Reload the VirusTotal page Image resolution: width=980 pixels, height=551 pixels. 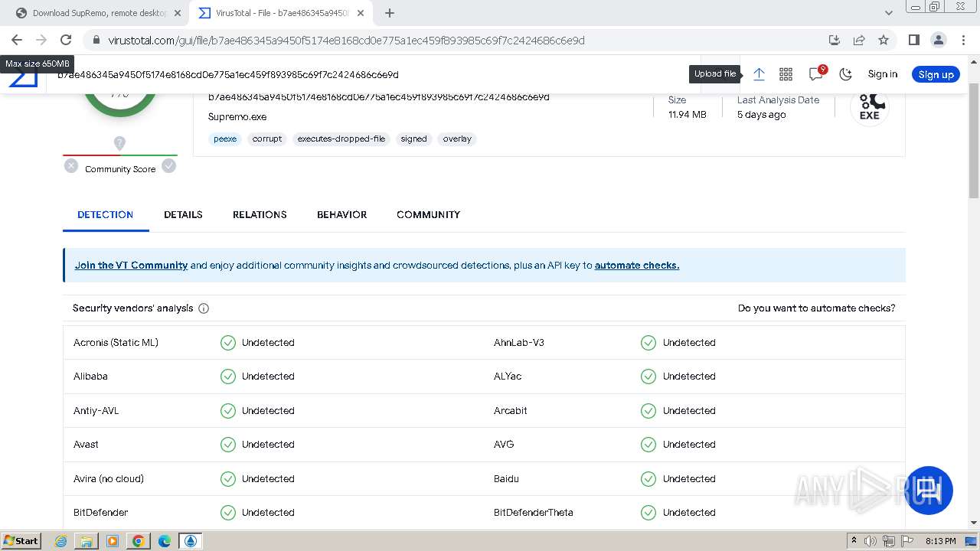click(x=66, y=40)
